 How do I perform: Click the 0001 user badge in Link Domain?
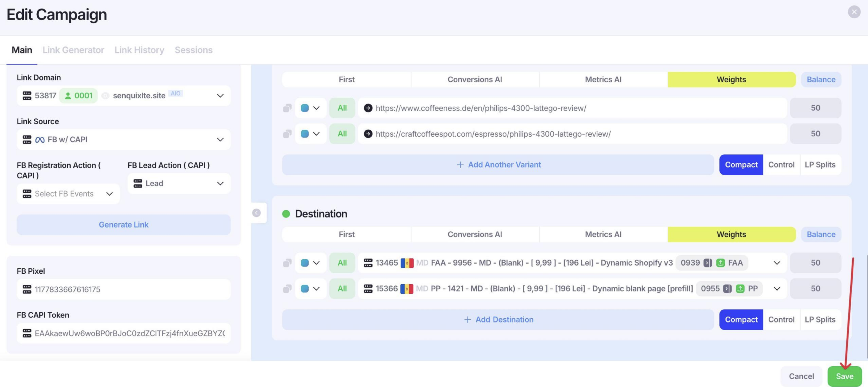(x=78, y=96)
